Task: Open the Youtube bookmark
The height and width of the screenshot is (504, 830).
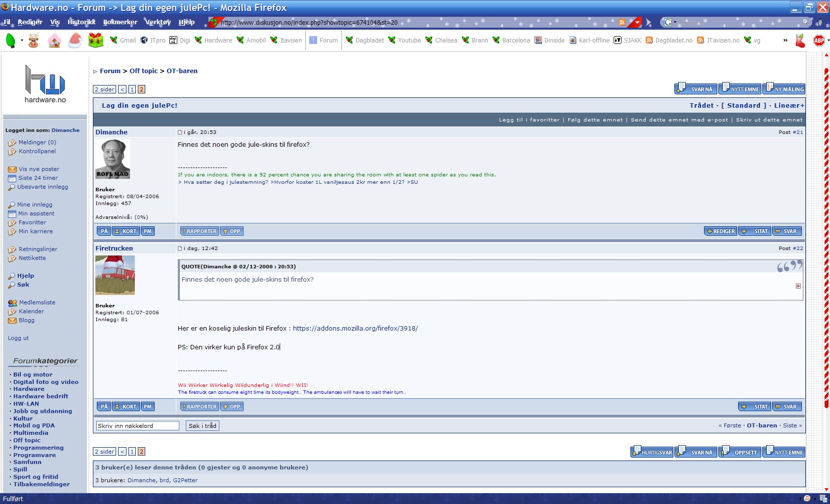Action: [404, 41]
